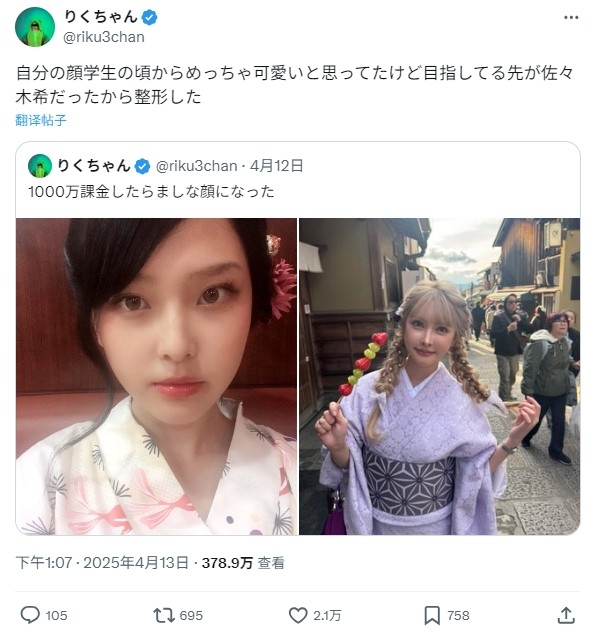Open the right lavender kimono street photo

point(439,376)
